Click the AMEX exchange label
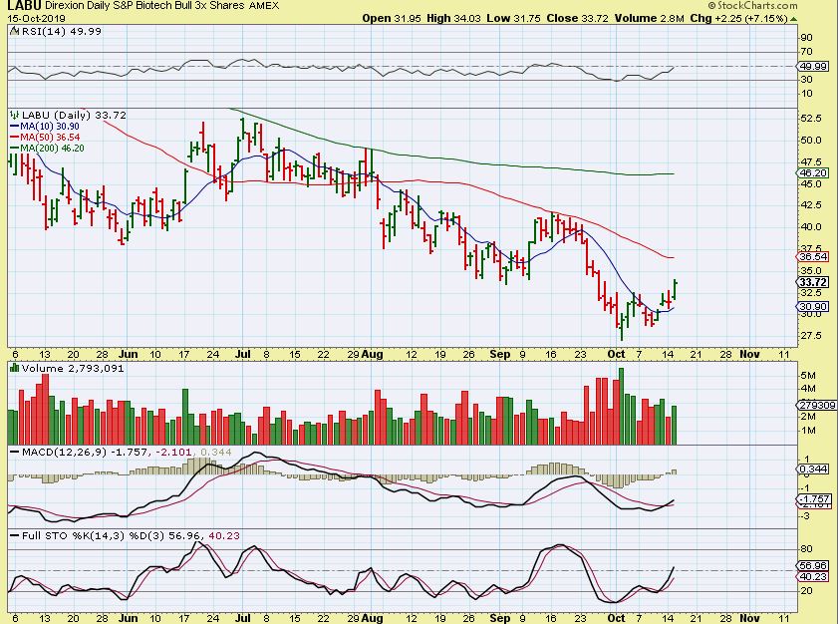Image resolution: width=840 pixels, height=624 pixels. pyautogui.click(x=264, y=6)
